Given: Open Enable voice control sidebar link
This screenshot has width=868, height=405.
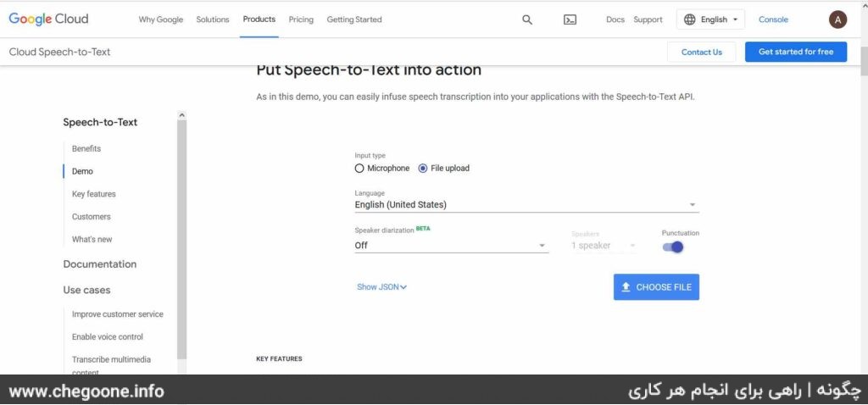Looking at the screenshot, I should [108, 337].
